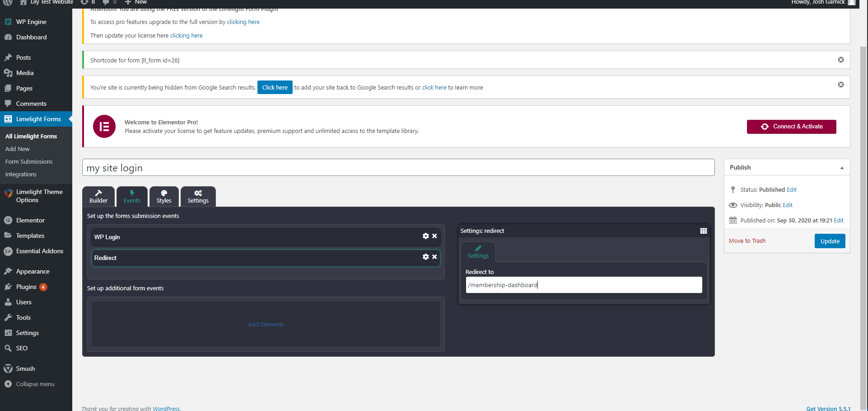Open settings gear for WP Login event
This screenshot has width=868, height=411.
(425, 236)
